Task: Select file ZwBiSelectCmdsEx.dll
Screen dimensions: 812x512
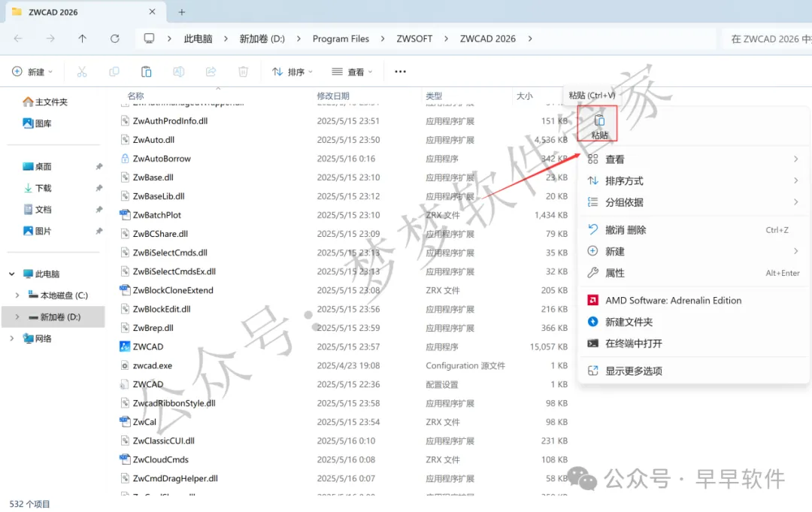Action: coord(174,271)
